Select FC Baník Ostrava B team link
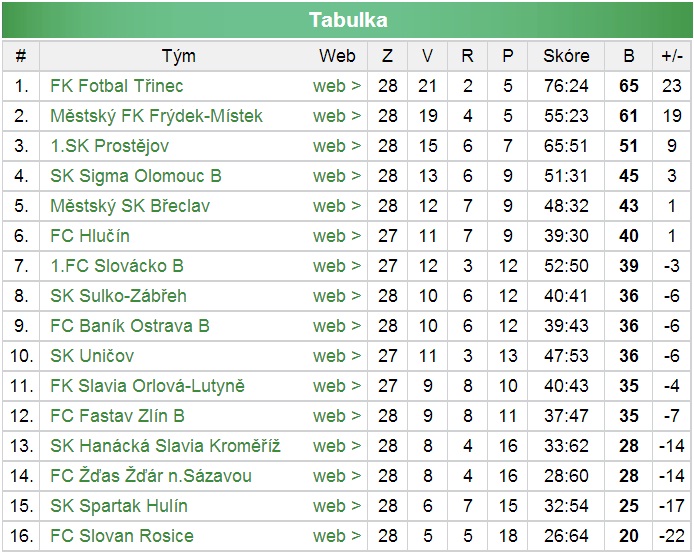 (130, 326)
